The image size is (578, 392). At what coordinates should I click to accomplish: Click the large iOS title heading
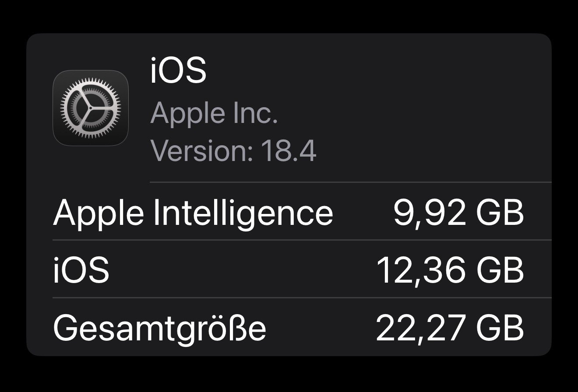click(x=178, y=71)
